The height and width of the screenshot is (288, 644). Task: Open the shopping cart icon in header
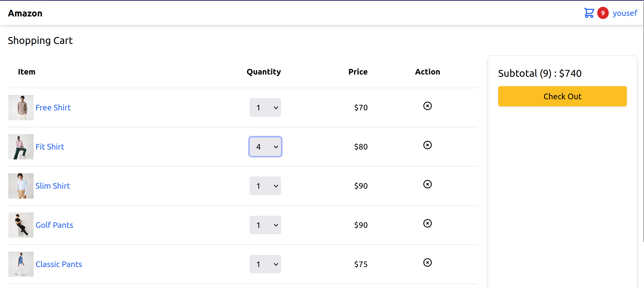[589, 13]
